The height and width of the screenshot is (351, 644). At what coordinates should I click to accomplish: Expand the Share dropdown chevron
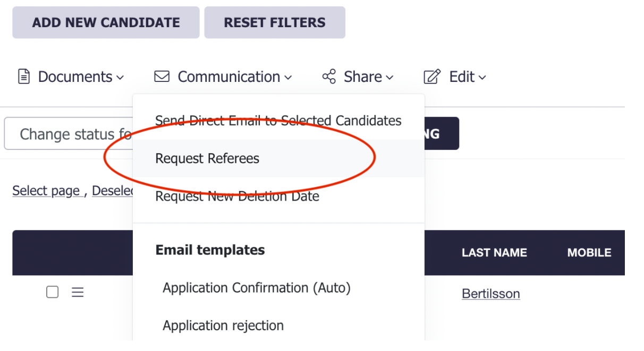pyautogui.click(x=389, y=78)
